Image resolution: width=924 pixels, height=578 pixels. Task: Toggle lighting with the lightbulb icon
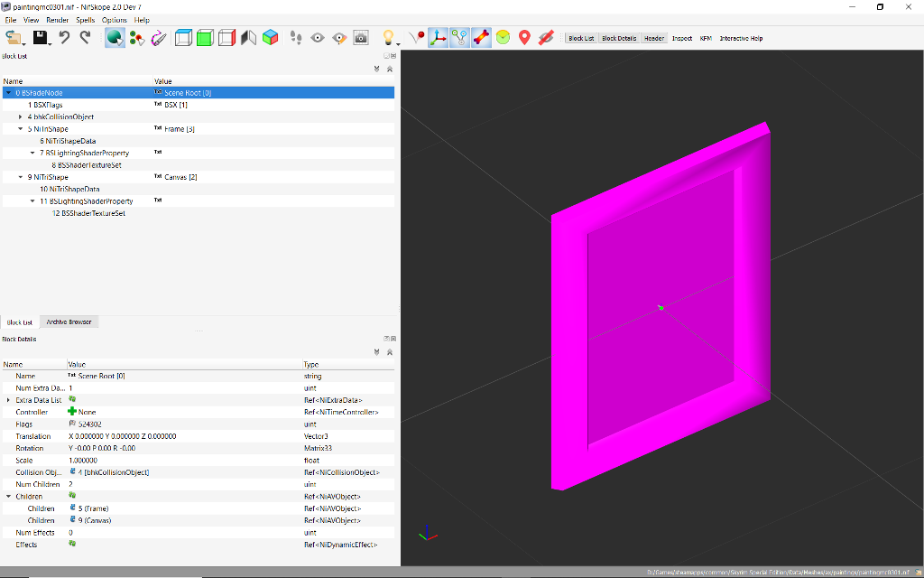[388, 38]
